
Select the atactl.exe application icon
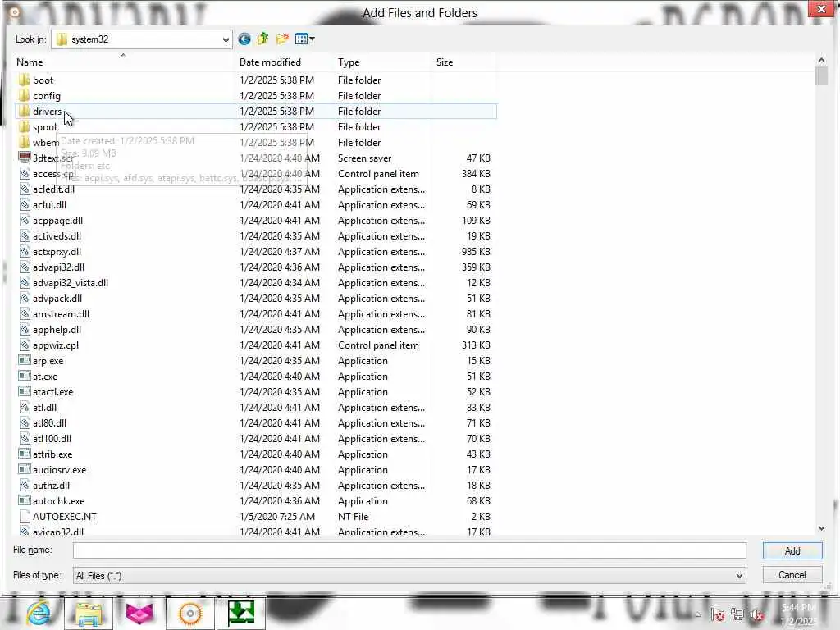24,391
